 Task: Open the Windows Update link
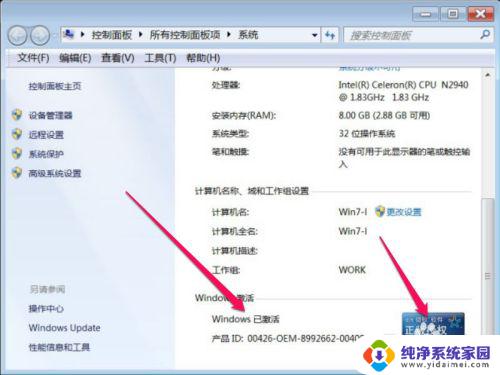(x=65, y=328)
